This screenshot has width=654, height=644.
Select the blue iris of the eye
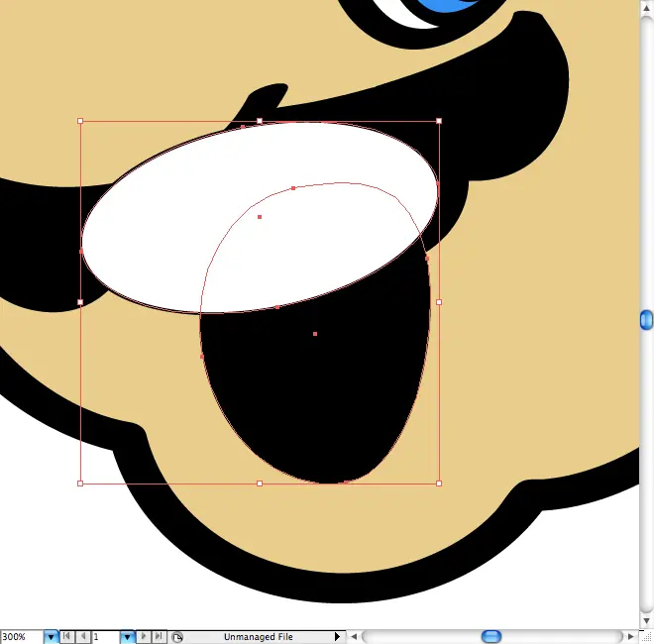tap(448, 6)
